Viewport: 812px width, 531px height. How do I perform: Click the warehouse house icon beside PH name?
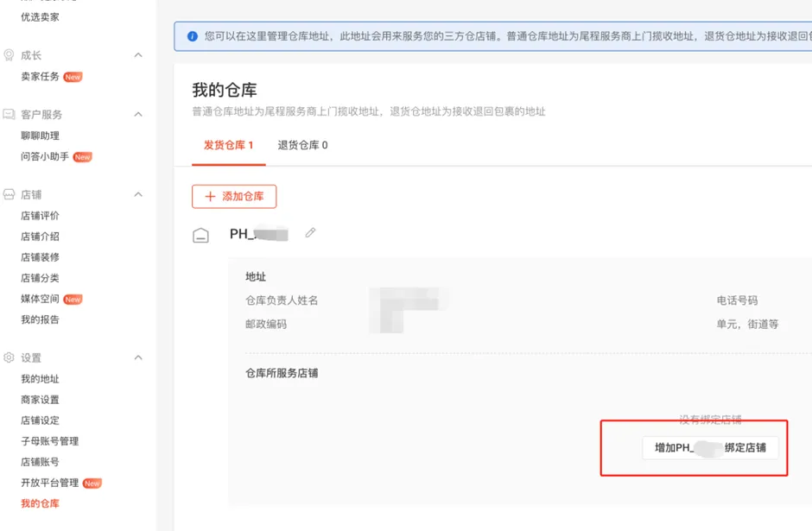click(201, 234)
